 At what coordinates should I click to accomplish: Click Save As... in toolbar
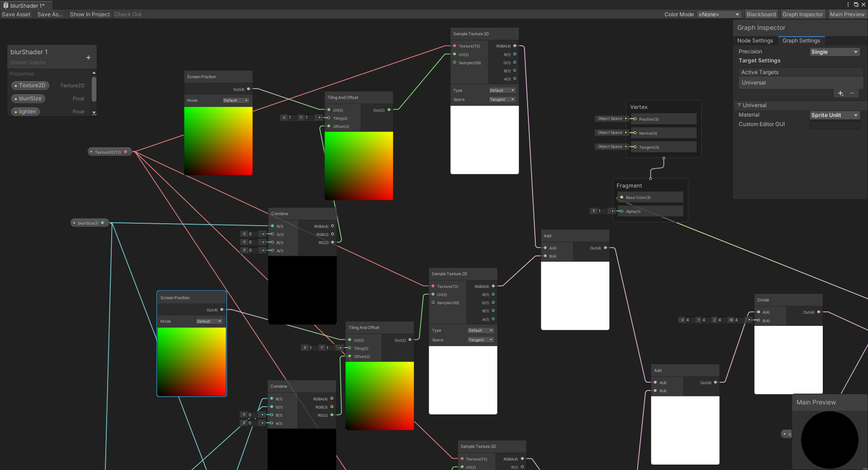click(50, 14)
